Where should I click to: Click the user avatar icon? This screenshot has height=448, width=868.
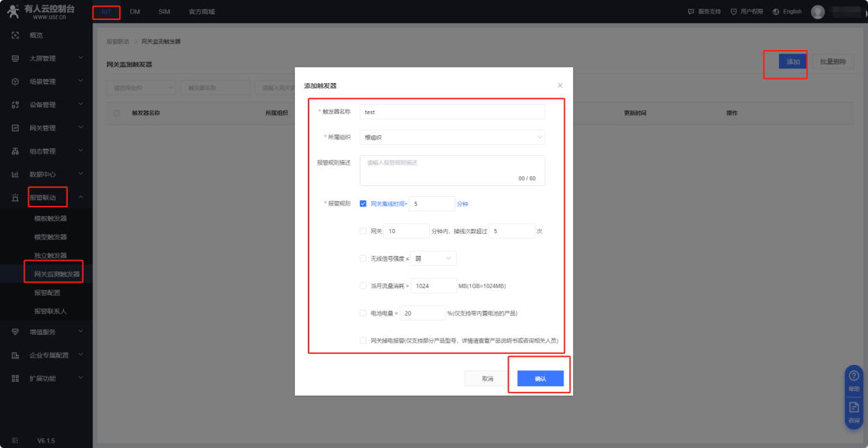coord(817,12)
